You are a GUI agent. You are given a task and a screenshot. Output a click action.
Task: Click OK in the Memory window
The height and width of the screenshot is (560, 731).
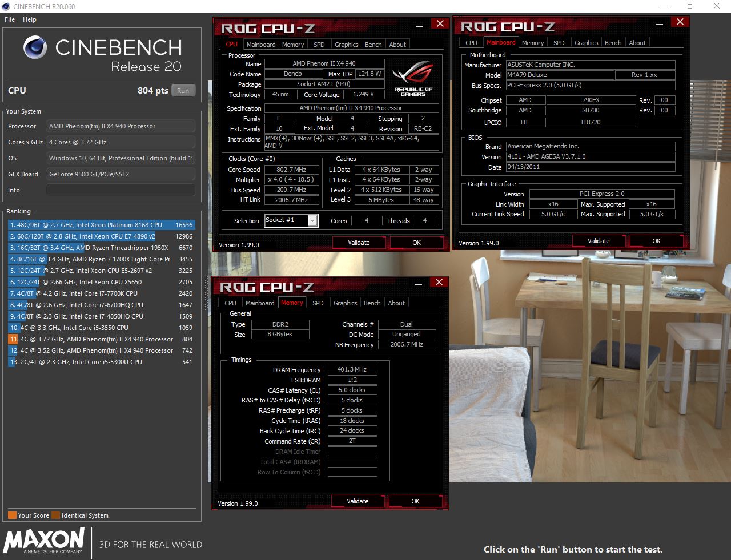(x=416, y=501)
